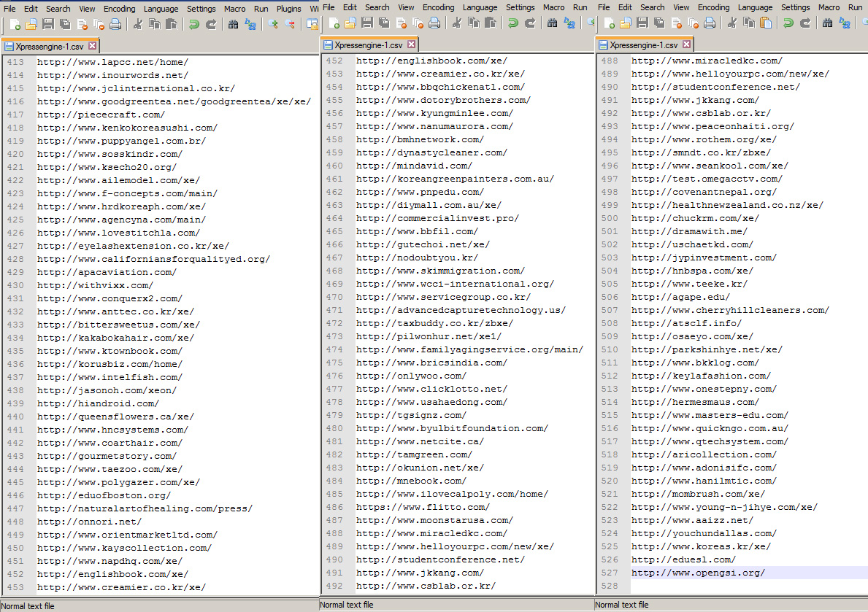
Task: Click Print icon in left window toolbar
Action: (115, 24)
